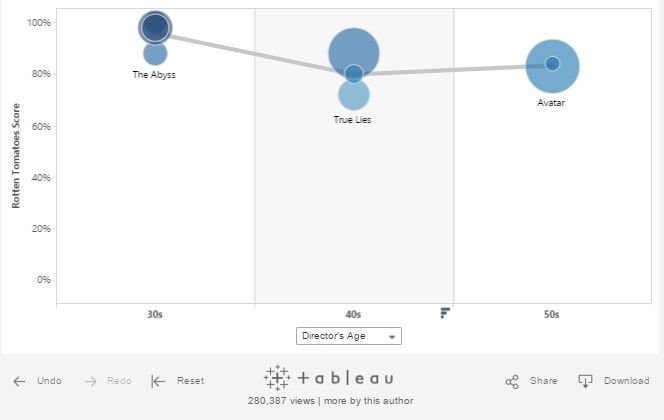Click the Rotten Tomatoes Score axis title
The image size is (664, 420).
point(17,158)
